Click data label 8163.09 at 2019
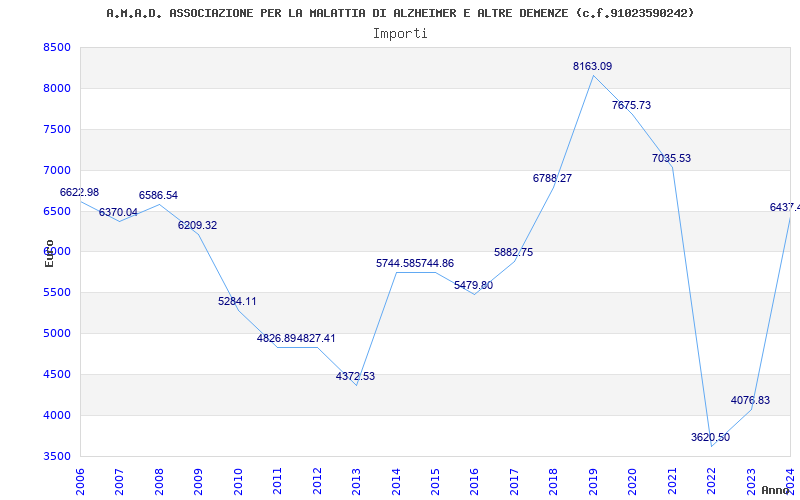Viewport: 800px width, 500px height. coord(592,66)
